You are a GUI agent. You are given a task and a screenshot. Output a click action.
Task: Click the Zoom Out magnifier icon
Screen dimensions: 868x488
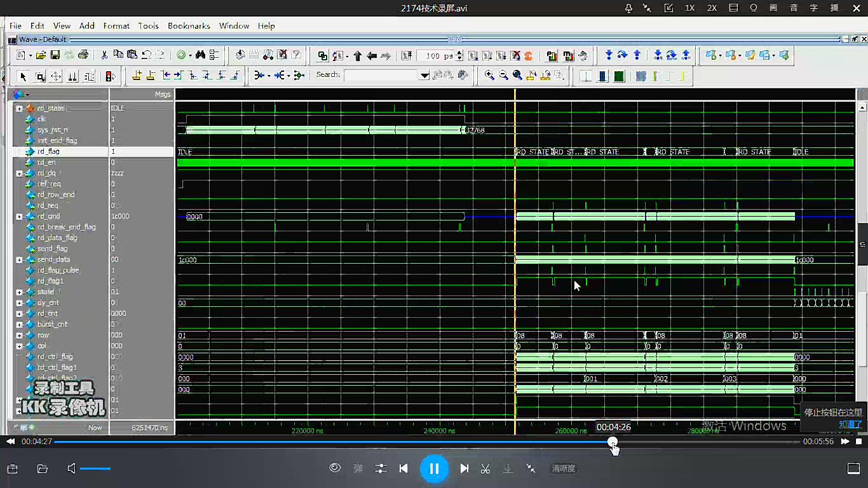click(503, 76)
